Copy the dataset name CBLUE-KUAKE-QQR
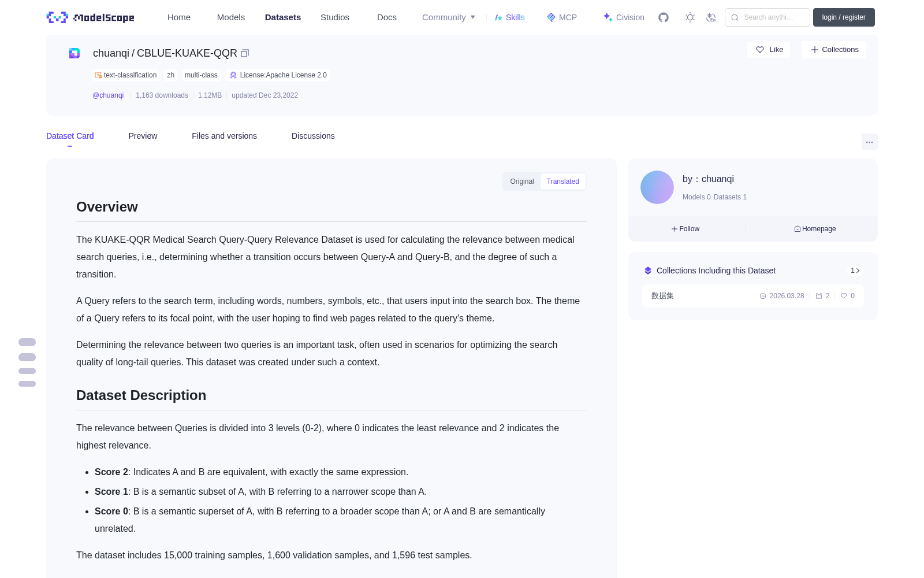924x578 pixels. [x=245, y=53]
